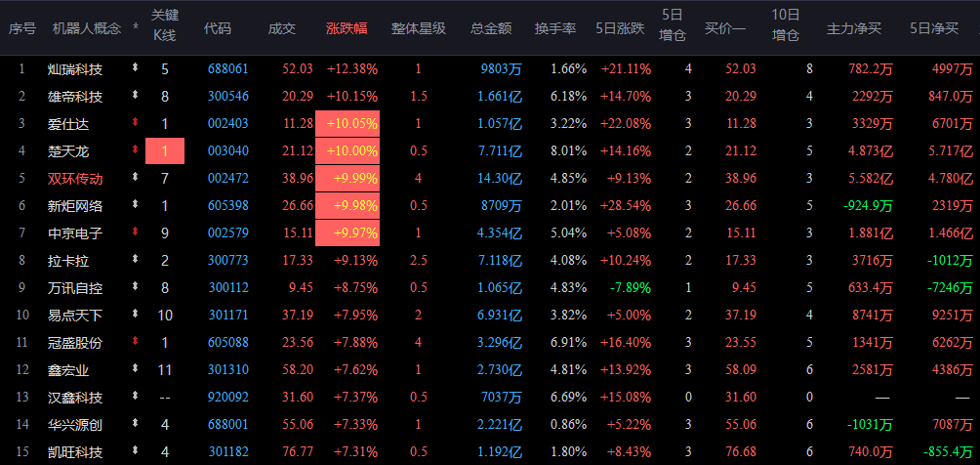Click the red marker icon beside 爱仕达
This screenshot has width=980, height=465.
click(135, 123)
